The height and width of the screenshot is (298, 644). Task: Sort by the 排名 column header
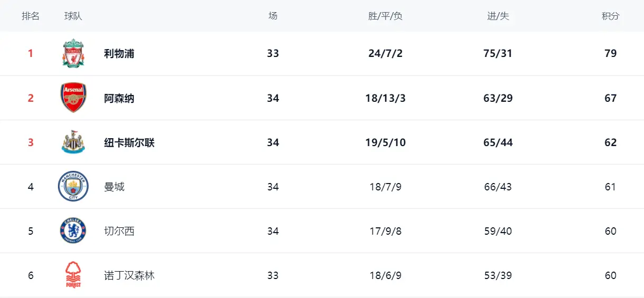tap(31, 16)
